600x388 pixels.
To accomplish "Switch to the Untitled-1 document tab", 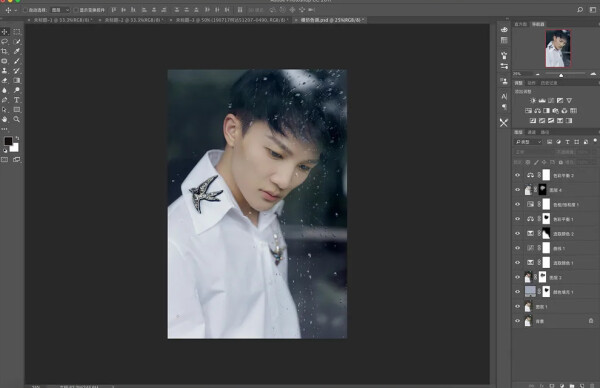I will pos(62,20).
